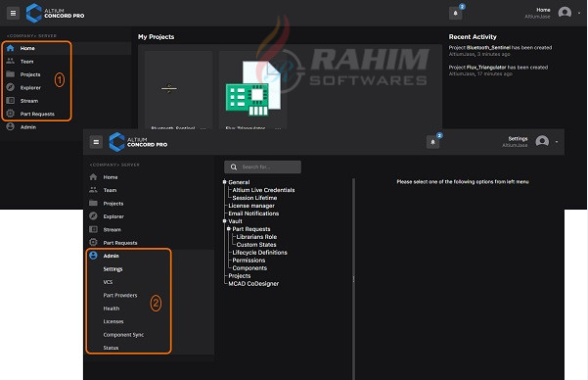The height and width of the screenshot is (380, 588).
Task: Click the Stream label in the Settings window sidebar
Action: [x=112, y=229]
